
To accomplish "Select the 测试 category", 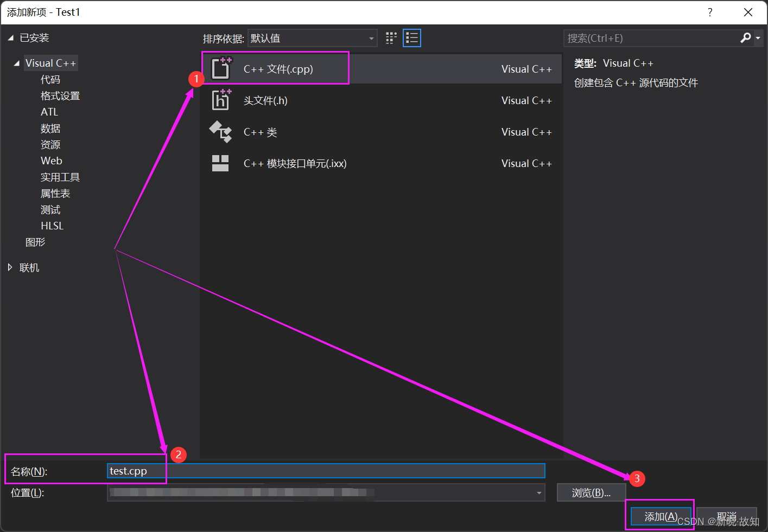I will pos(50,210).
